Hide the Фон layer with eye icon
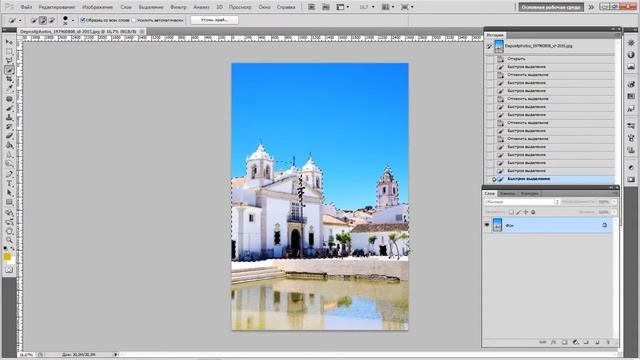This screenshot has width=640, height=360. point(487,225)
